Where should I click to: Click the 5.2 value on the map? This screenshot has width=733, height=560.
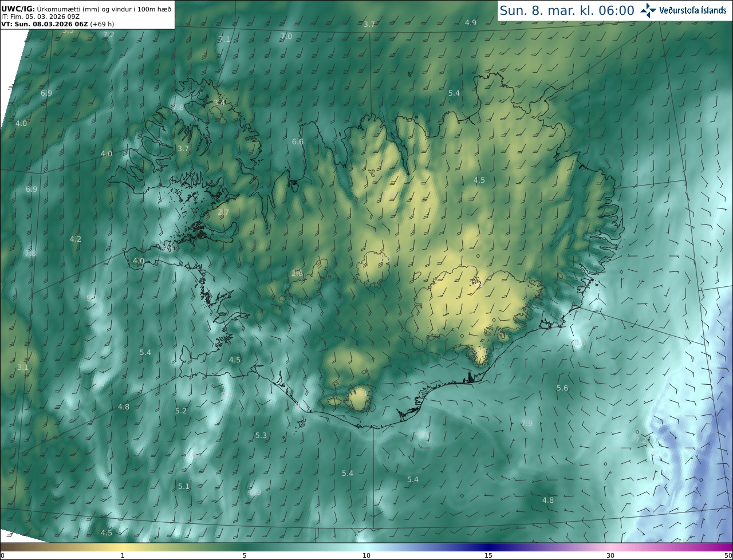pyautogui.click(x=180, y=411)
